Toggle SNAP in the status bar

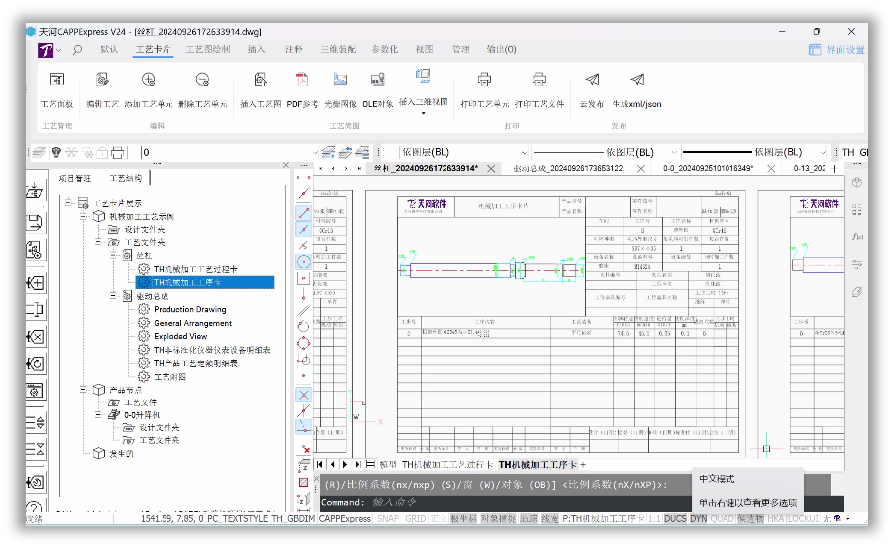pos(388,518)
